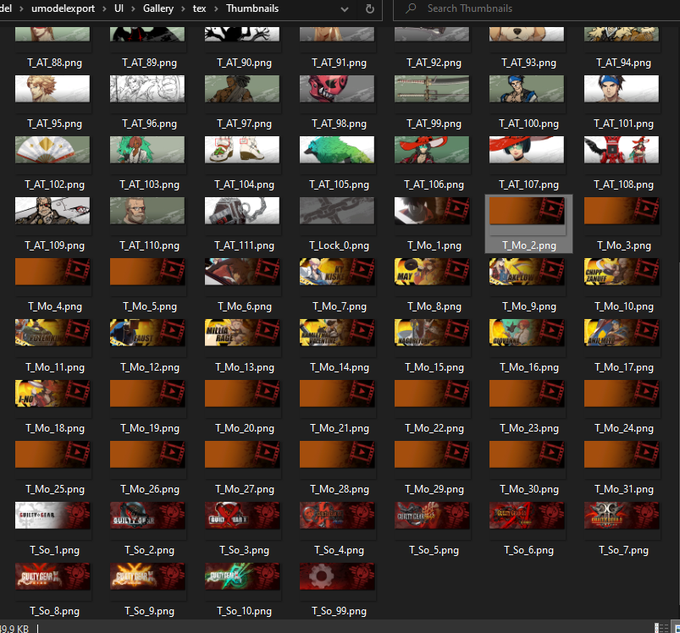Click the T_AT_94.png file name
Viewport: 680px width, 633px height.
(624, 63)
